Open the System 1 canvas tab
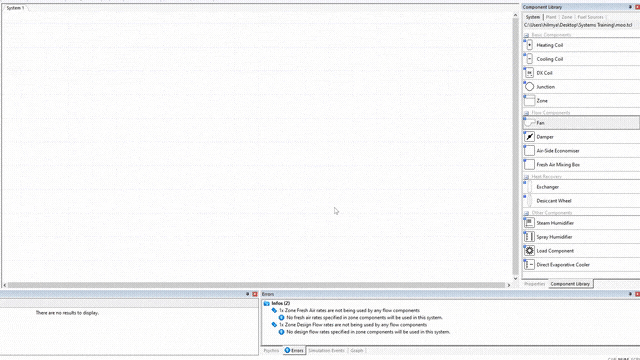Screen dimensions: 640x360 coord(16,8)
